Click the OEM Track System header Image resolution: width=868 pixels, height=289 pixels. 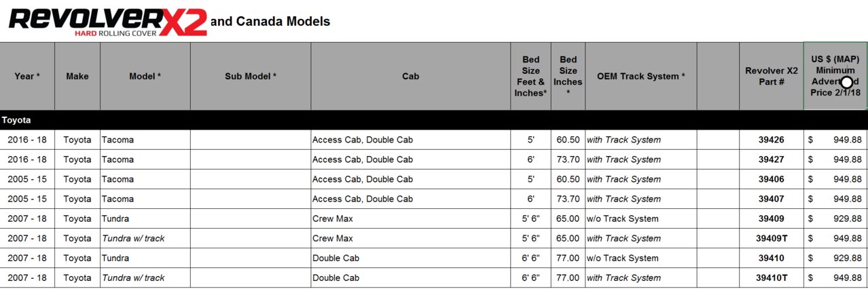point(641,76)
